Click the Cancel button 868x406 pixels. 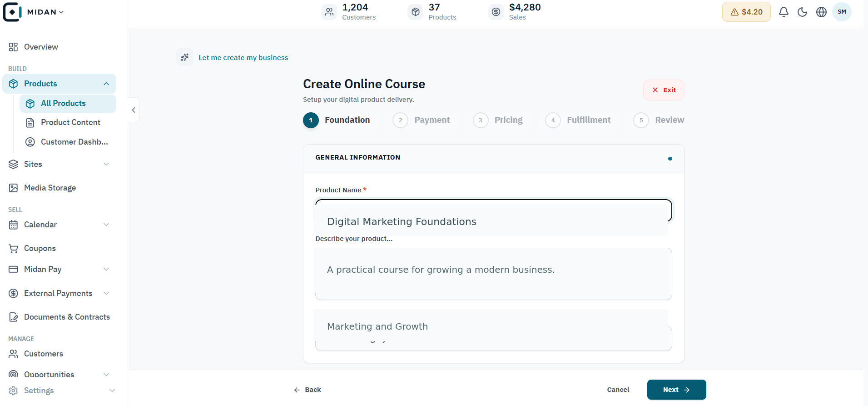click(618, 390)
